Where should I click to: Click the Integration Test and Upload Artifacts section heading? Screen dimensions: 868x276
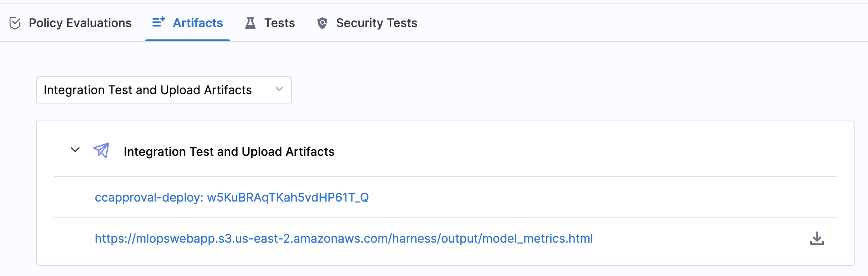point(229,152)
